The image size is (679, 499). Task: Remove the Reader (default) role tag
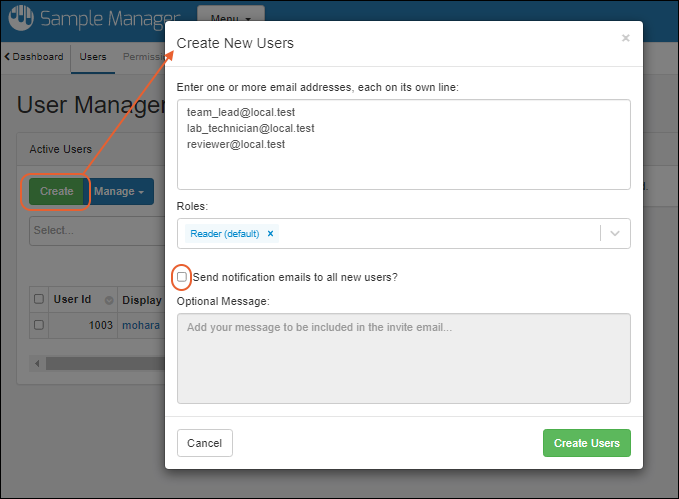(x=270, y=234)
